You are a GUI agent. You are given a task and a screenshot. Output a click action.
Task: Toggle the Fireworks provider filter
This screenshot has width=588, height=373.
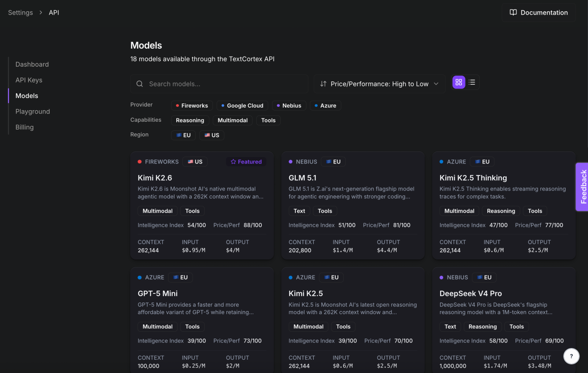(192, 105)
